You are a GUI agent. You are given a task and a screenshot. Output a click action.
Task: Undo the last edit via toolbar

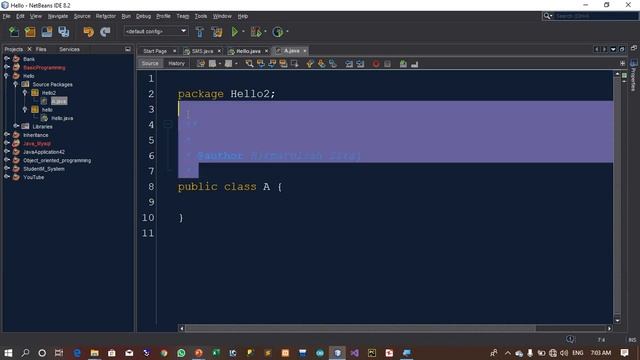(88, 32)
